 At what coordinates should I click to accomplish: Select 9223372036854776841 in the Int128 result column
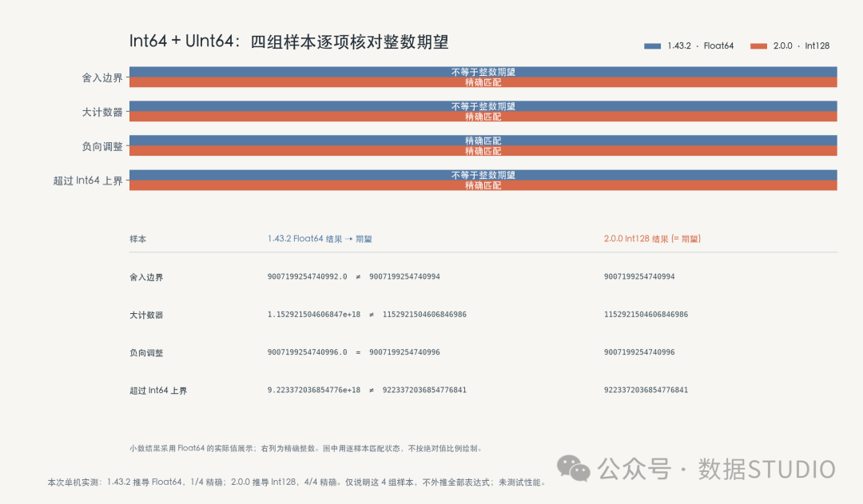point(646,390)
